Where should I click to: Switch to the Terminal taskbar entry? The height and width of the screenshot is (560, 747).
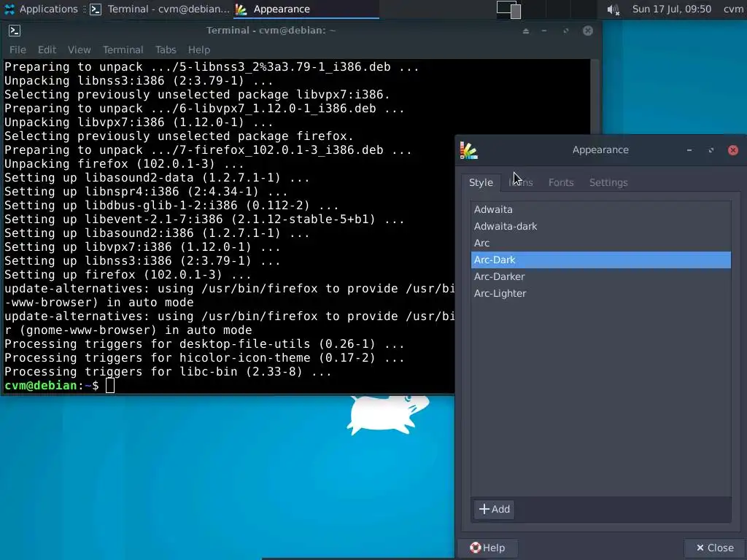point(160,9)
